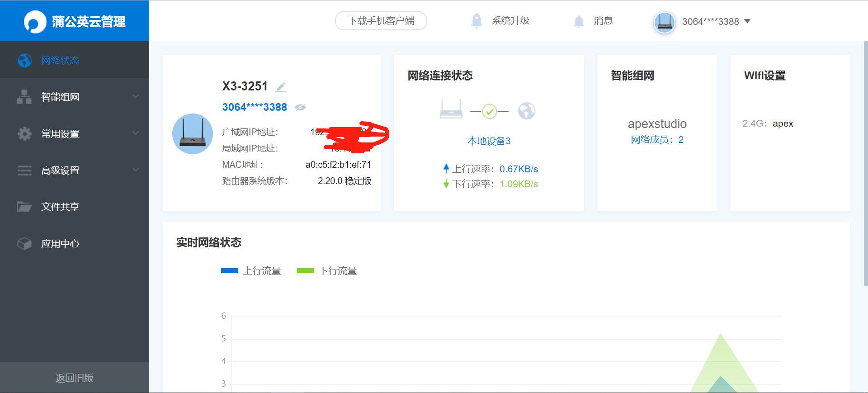Click download rate 1.09KB/s value

519,184
